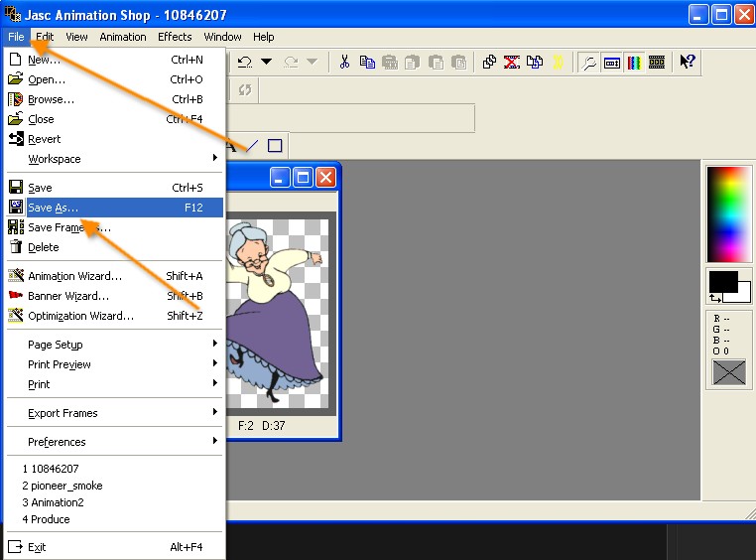Close the animation document window
This screenshot has height=560, width=756.
326,178
